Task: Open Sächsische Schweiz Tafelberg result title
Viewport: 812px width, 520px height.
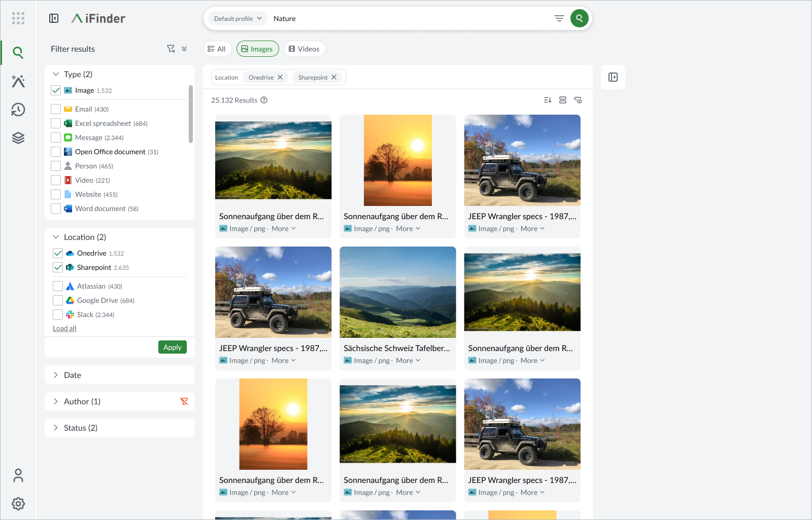Action: (x=397, y=348)
